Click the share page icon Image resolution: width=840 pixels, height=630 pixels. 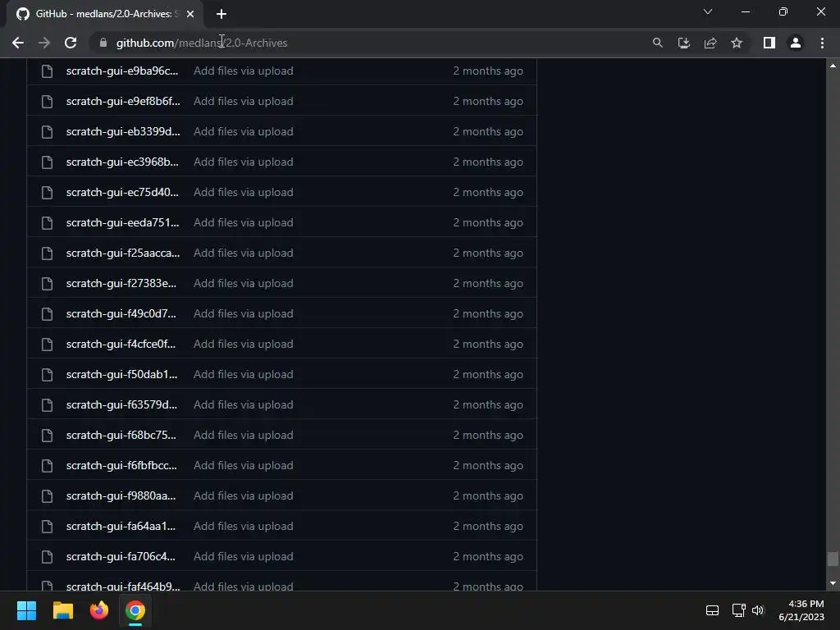[x=710, y=43]
